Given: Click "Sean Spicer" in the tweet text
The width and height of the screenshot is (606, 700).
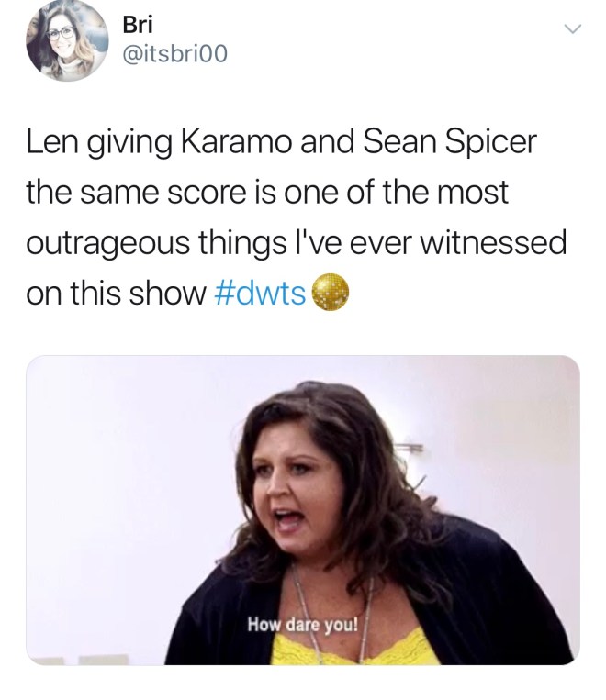Looking at the screenshot, I should pyautogui.click(x=450, y=142).
